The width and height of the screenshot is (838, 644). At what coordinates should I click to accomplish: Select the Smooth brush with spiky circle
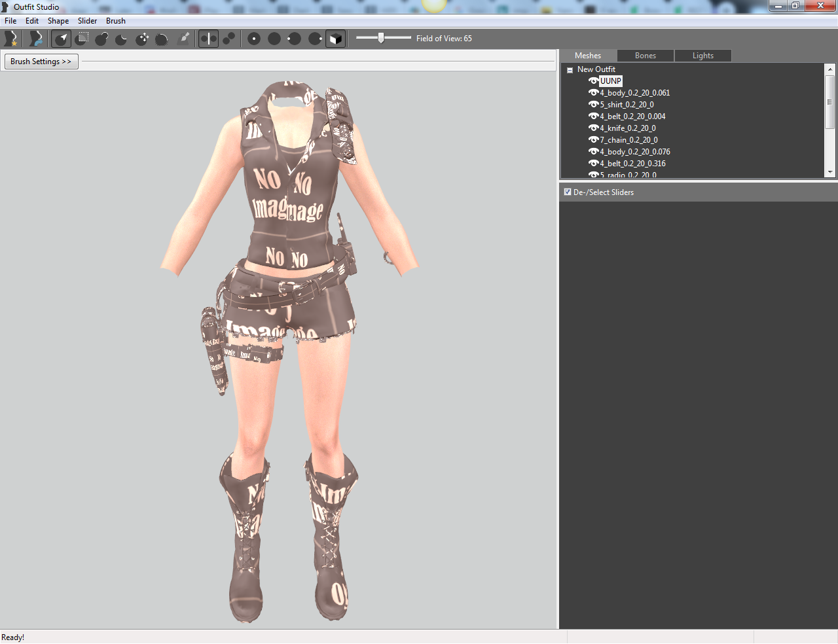(162, 39)
